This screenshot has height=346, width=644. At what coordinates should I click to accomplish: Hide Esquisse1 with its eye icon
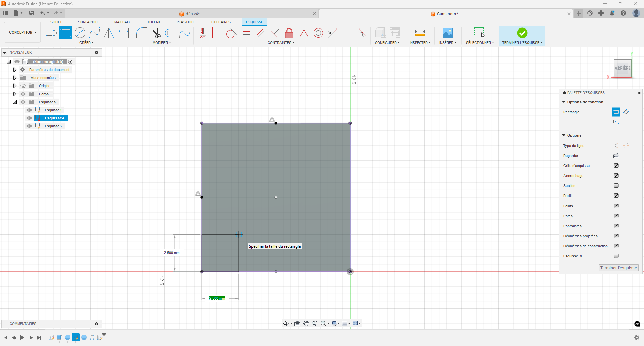click(29, 110)
